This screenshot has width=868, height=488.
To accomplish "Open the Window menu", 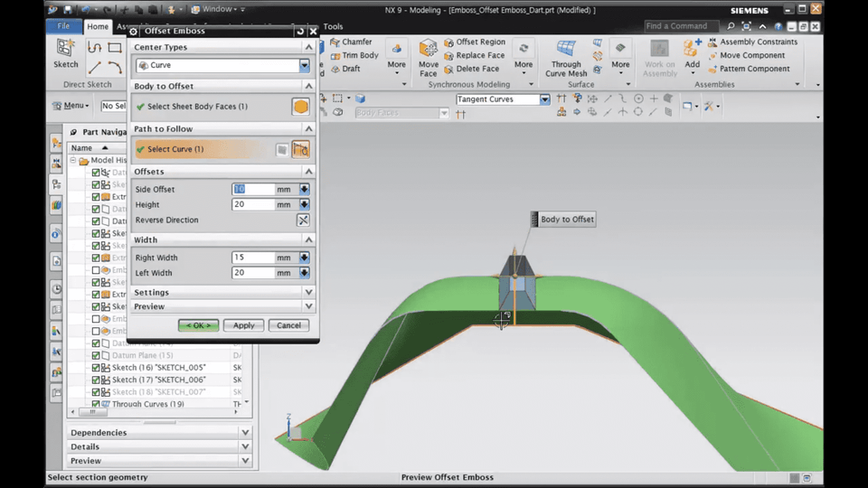I will click(217, 9).
